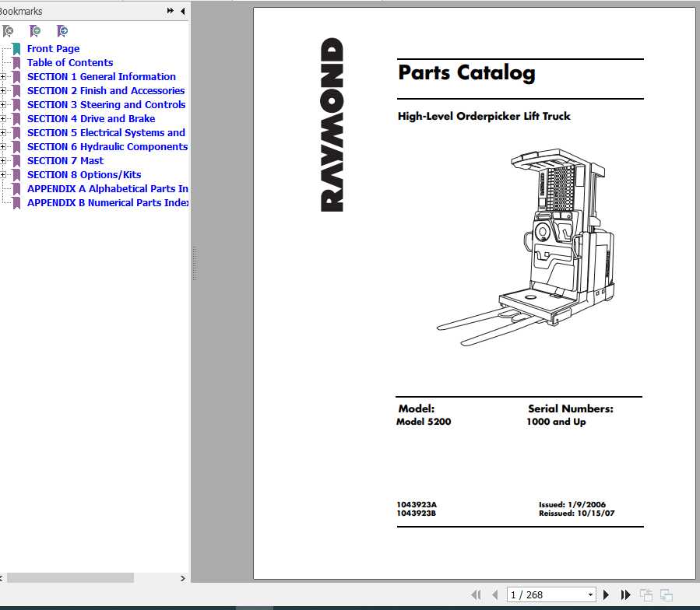Click the double-arrow bookmarks options button
The image size is (700, 610).
171,11
